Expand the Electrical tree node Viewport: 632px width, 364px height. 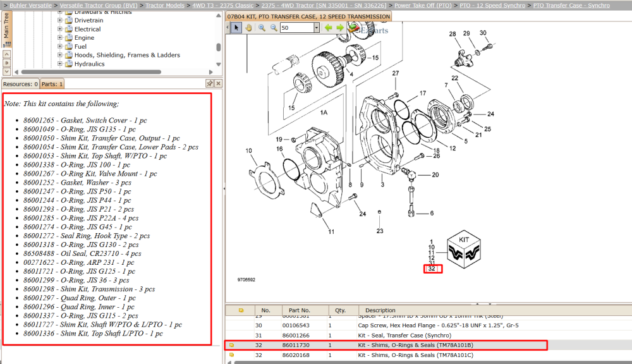(60, 29)
